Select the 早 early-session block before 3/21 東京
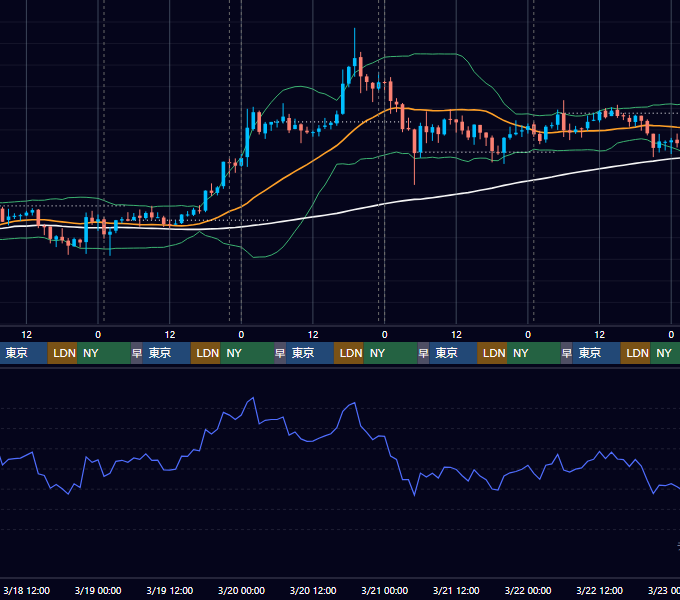Image resolution: width=680 pixels, height=600 pixels. 423,353
